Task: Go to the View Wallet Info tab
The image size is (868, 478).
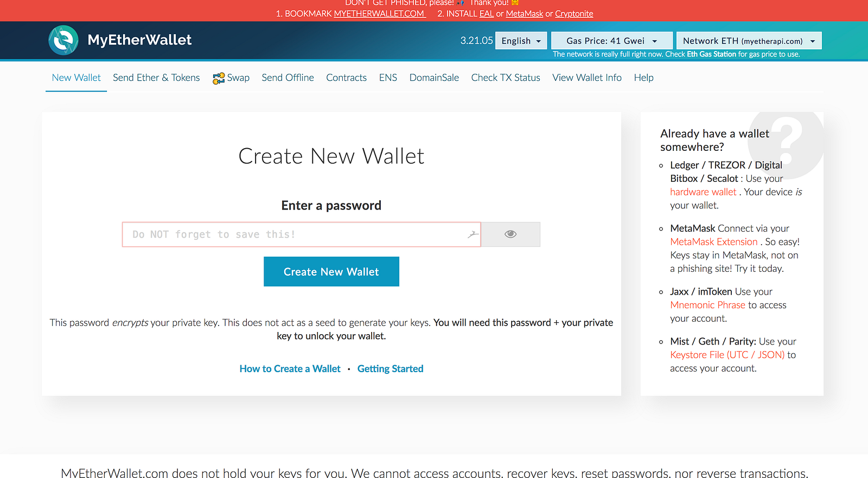Action: [587, 78]
